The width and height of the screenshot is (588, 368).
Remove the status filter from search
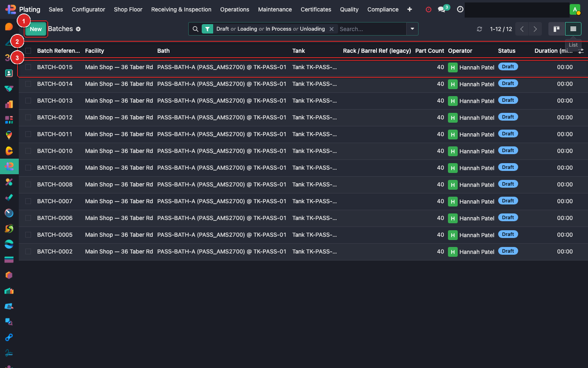coord(332,29)
